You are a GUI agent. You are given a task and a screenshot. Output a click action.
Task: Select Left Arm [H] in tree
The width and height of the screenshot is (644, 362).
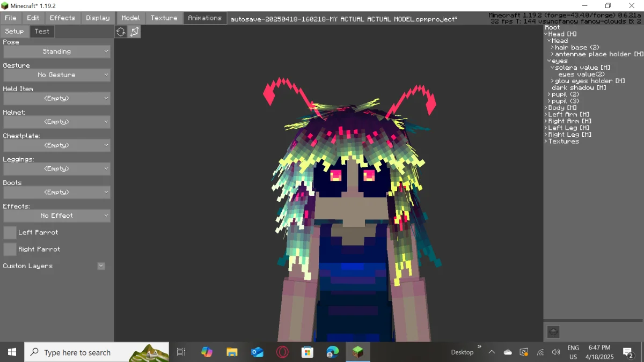pyautogui.click(x=569, y=114)
